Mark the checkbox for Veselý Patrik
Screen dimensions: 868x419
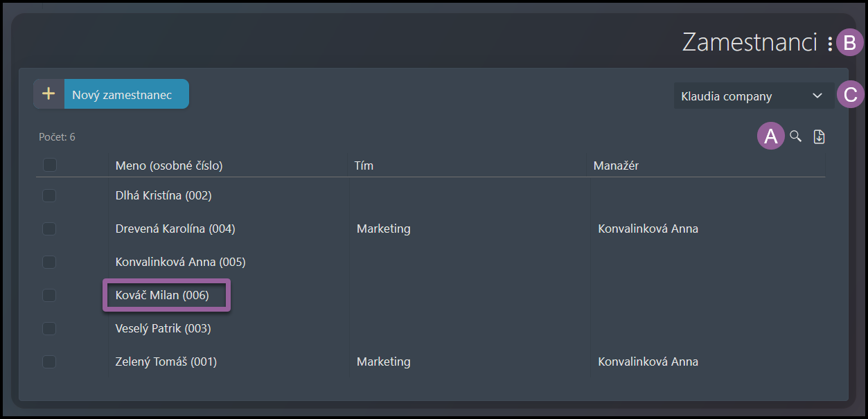tap(49, 328)
